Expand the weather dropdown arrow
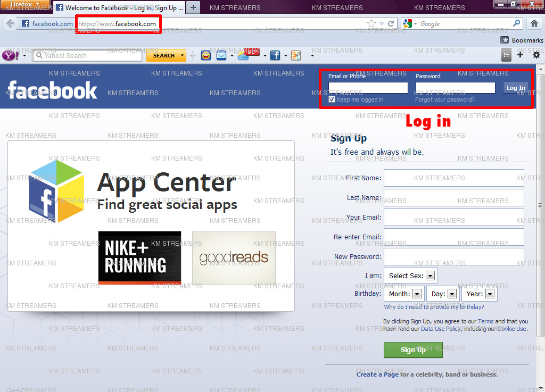The height and width of the screenshot is (392, 545). (265, 55)
